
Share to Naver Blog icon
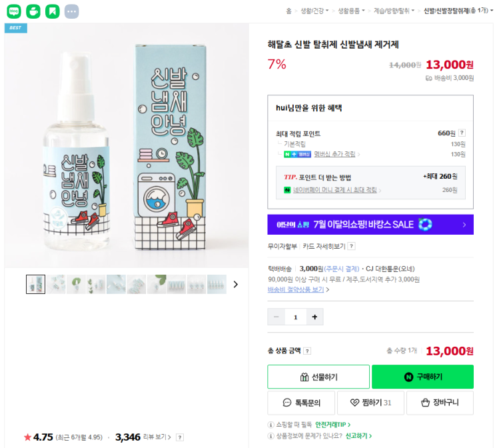click(14, 11)
